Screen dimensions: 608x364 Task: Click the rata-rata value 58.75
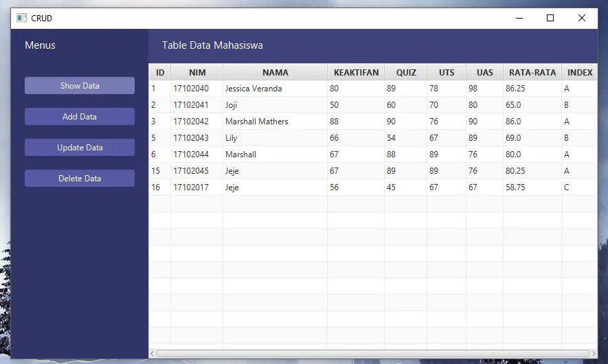(x=532, y=187)
